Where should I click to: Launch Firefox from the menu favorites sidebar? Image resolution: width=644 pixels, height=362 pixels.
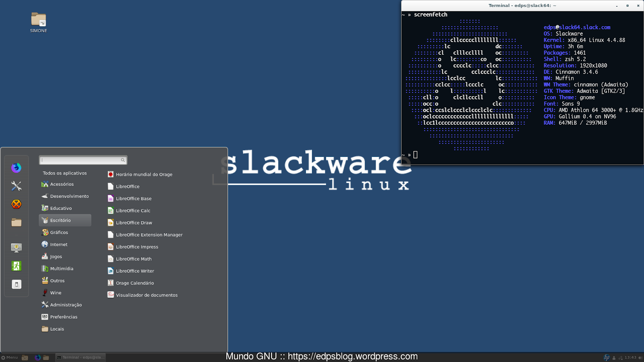[16, 168]
